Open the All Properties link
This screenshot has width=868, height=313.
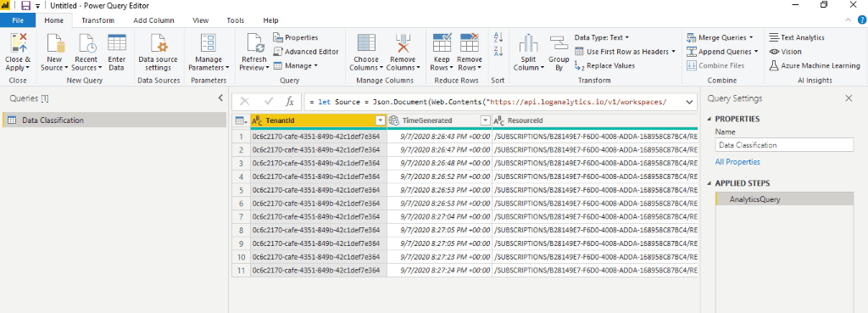737,162
